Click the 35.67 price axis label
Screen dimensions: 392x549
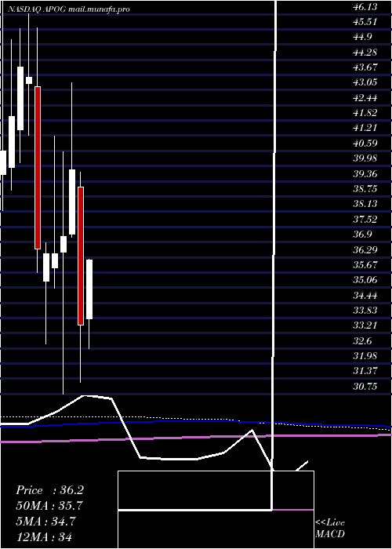[365, 265]
